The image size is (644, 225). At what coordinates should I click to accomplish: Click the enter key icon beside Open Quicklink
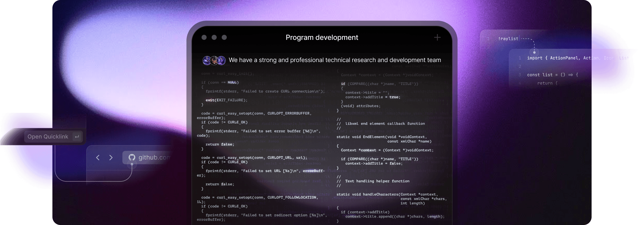pos(77,136)
